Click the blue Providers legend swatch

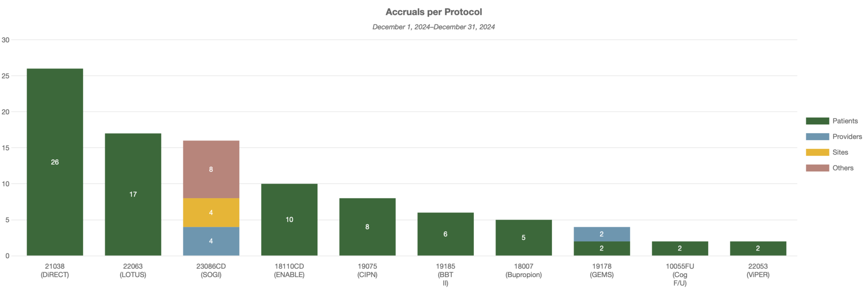(x=817, y=137)
